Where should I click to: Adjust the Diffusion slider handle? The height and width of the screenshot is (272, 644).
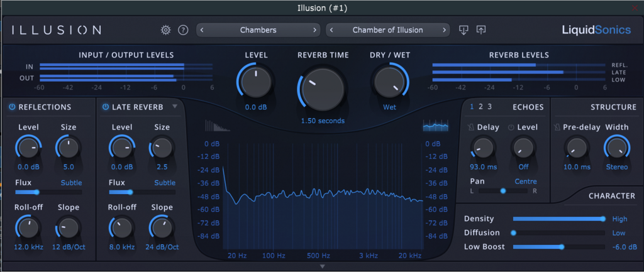(x=513, y=233)
